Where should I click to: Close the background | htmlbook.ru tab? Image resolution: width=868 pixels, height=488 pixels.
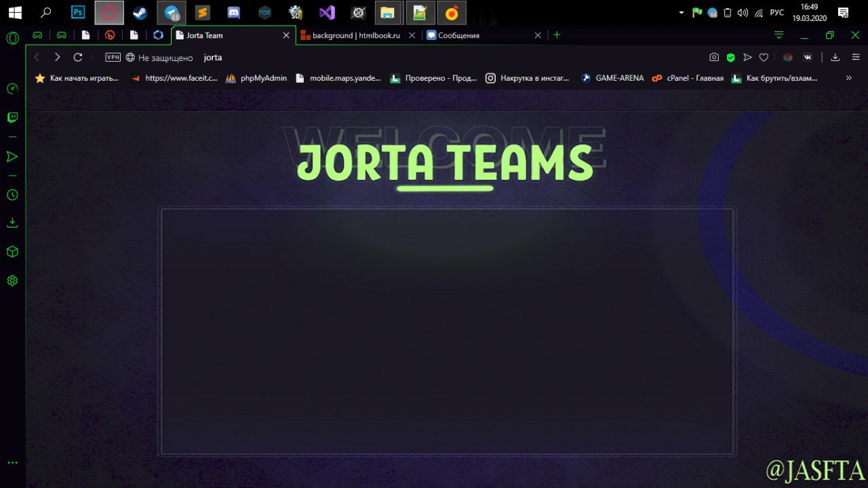pos(412,35)
